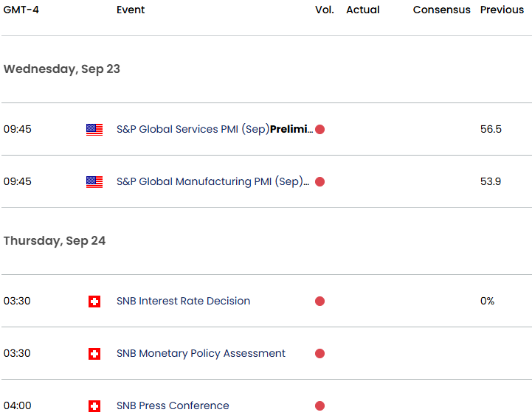Click red volatility dot for SNB Press Conference
Screen dimensions: 532x418
pyautogui.click(x=319, y=405)
